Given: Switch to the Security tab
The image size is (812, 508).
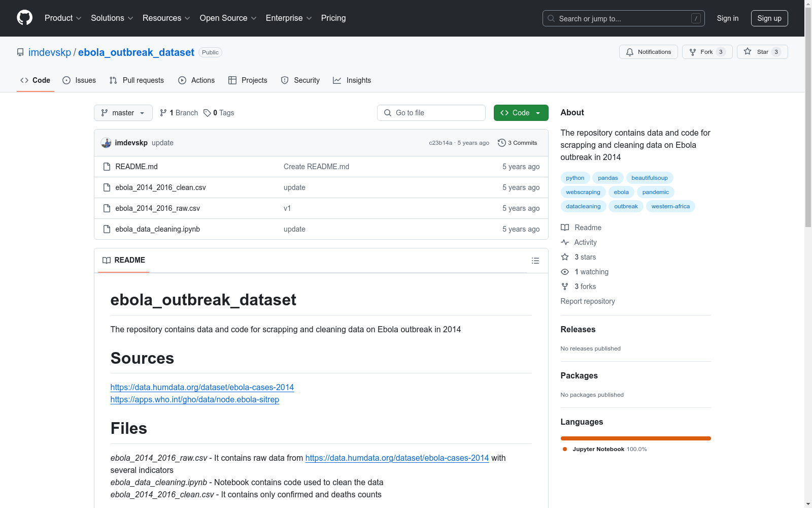Looking at the screenshot, I should click(x=300, y=80).
